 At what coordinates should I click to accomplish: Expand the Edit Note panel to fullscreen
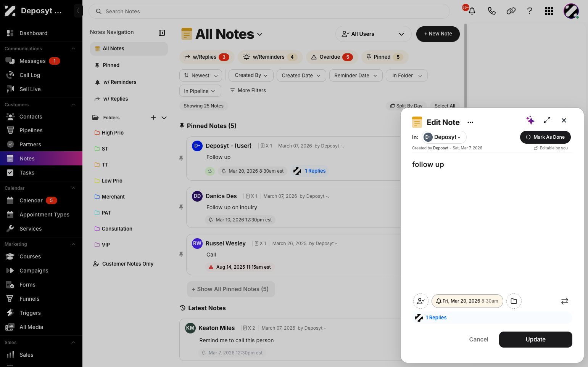pos(547,120)
